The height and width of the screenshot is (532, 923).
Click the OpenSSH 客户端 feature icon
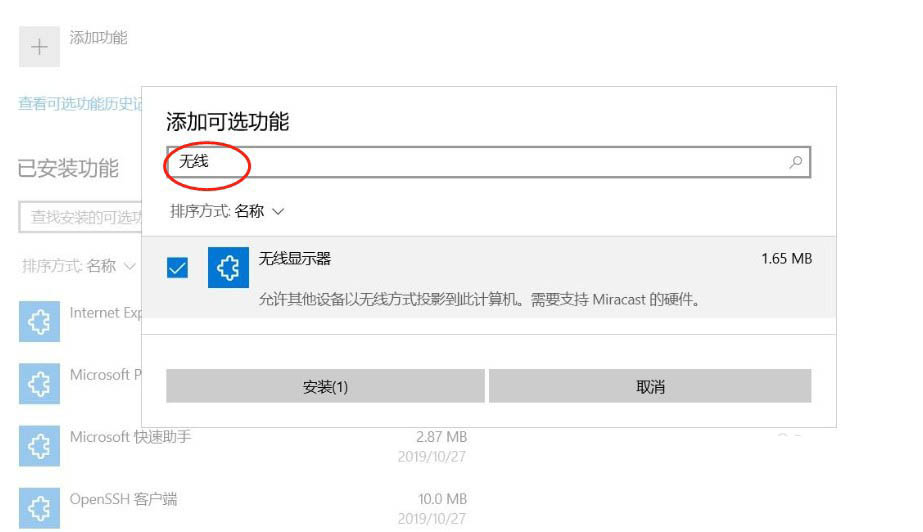tap(39, 508)
